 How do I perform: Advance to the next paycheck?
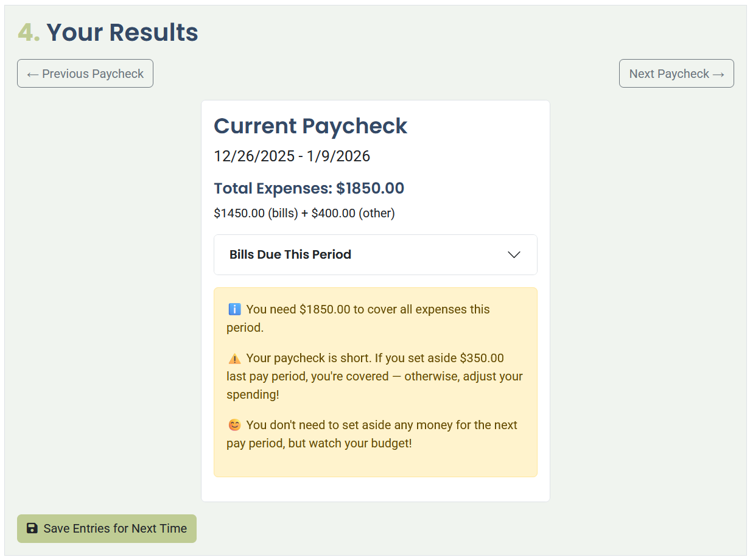click(676, 73)
